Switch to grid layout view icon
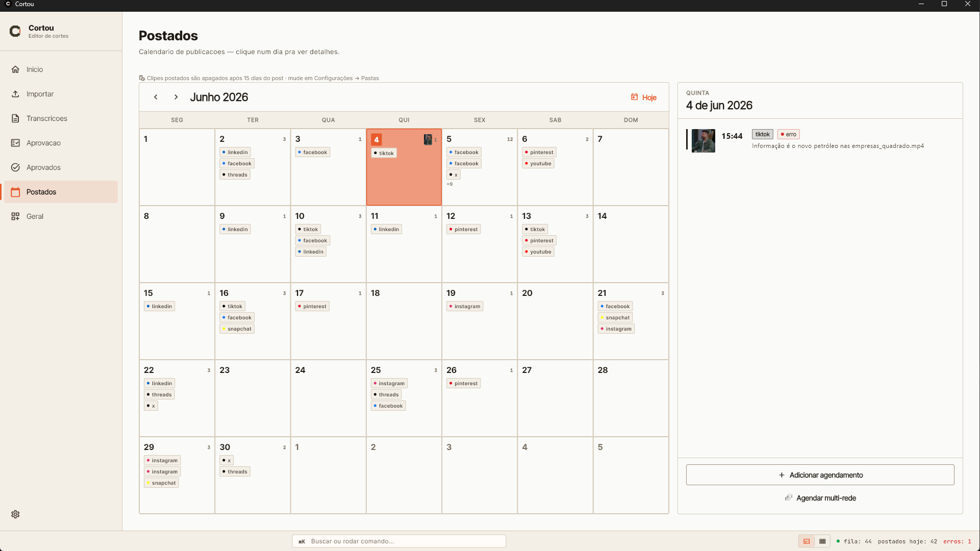 click(822, 541)
